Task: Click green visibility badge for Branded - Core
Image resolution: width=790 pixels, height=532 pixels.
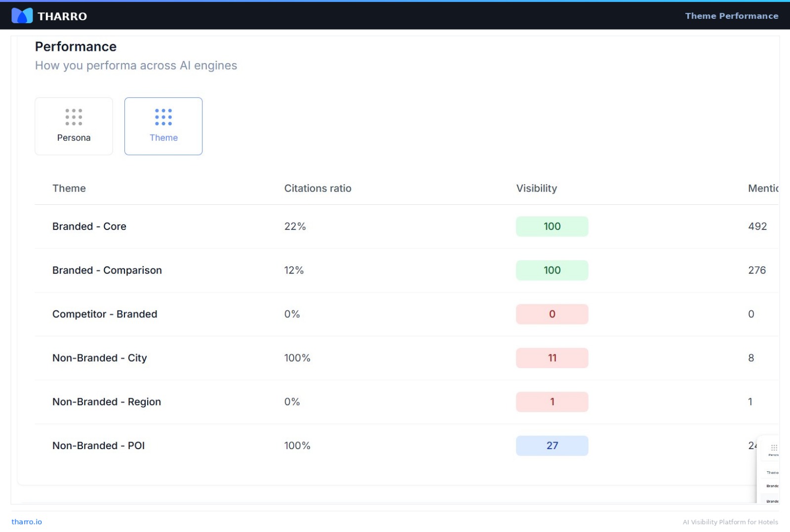Action: 552,227
